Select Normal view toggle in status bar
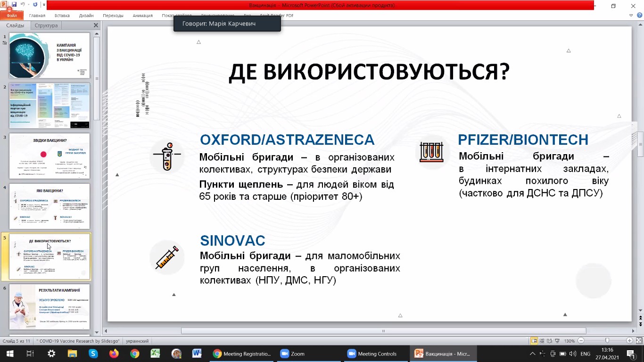The height and width of the screenshot is (362, 644). pyautogui.click(x=534, y=341)
